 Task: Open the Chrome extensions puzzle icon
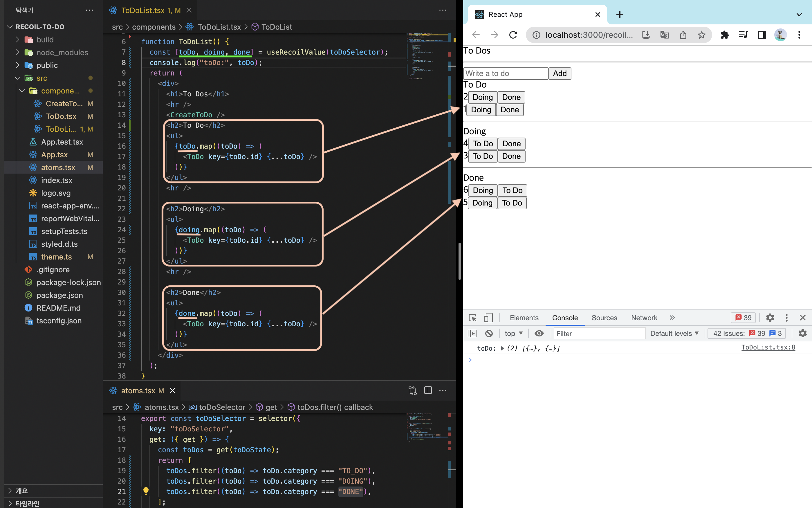pyautogui.click(x=725, y=35)
